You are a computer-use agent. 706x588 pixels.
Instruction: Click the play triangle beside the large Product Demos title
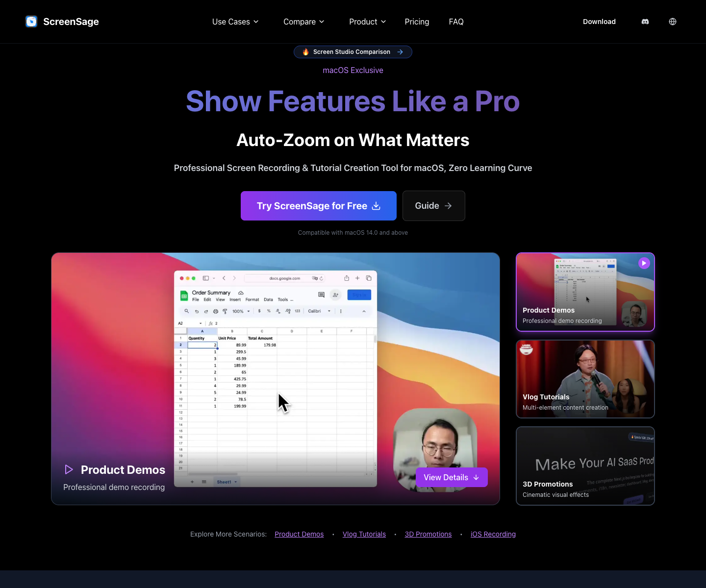tap(69, 469)
